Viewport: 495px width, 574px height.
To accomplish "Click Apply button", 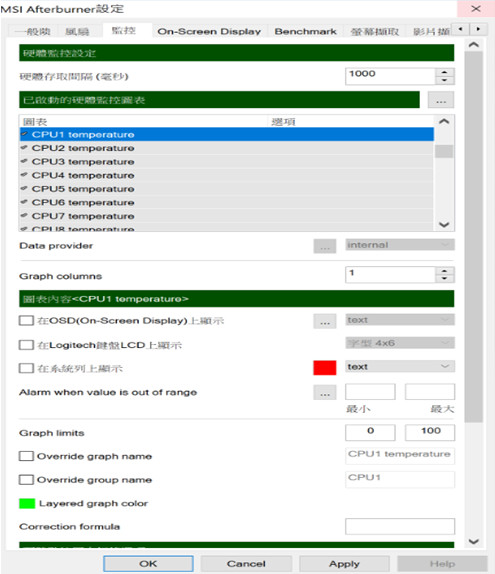I will click(344, 564).
